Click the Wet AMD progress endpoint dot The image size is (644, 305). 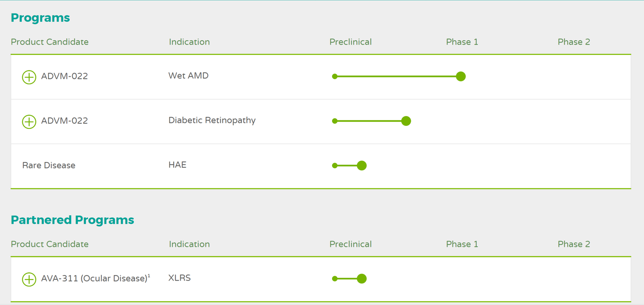point(460,76)
